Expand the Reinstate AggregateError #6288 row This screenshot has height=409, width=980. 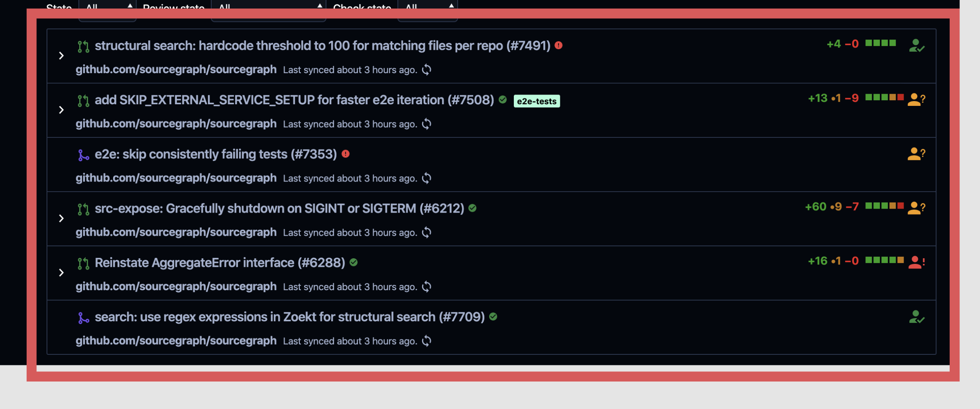point(61,272)
